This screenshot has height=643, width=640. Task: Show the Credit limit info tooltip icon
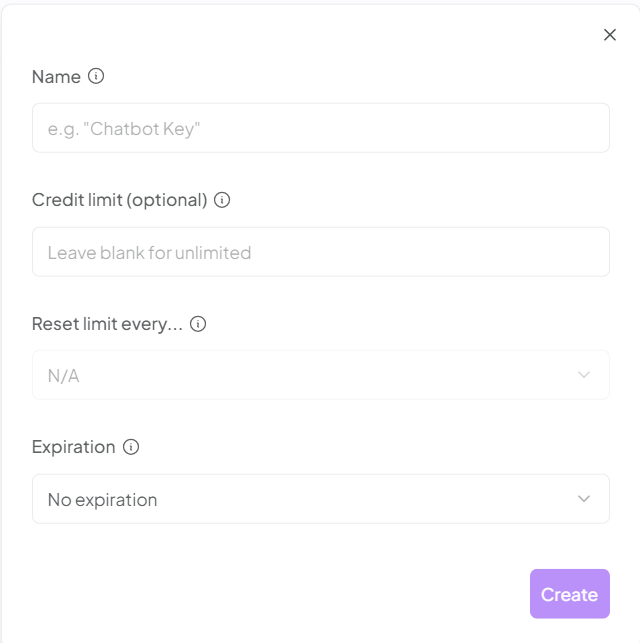click(222, 200)
